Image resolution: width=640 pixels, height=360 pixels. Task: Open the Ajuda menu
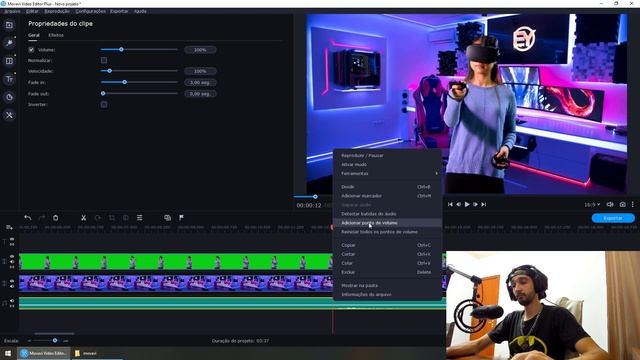point(140,11)
